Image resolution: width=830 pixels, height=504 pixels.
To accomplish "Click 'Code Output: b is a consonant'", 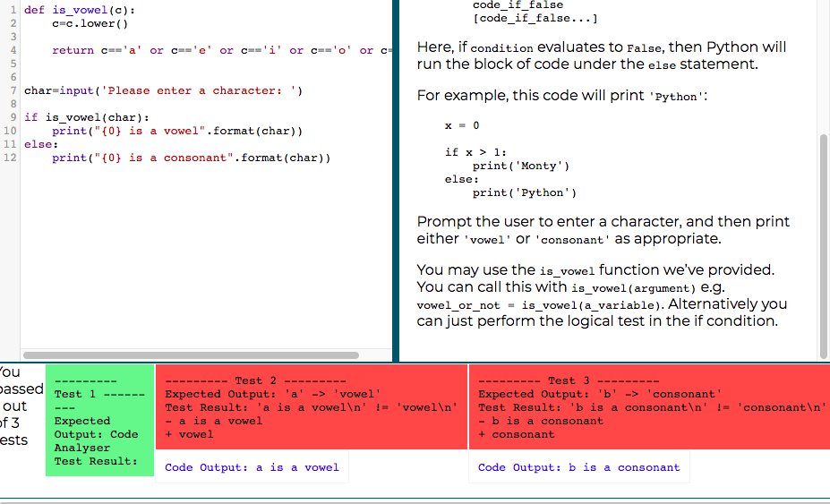I will click(x=579, y=467).
